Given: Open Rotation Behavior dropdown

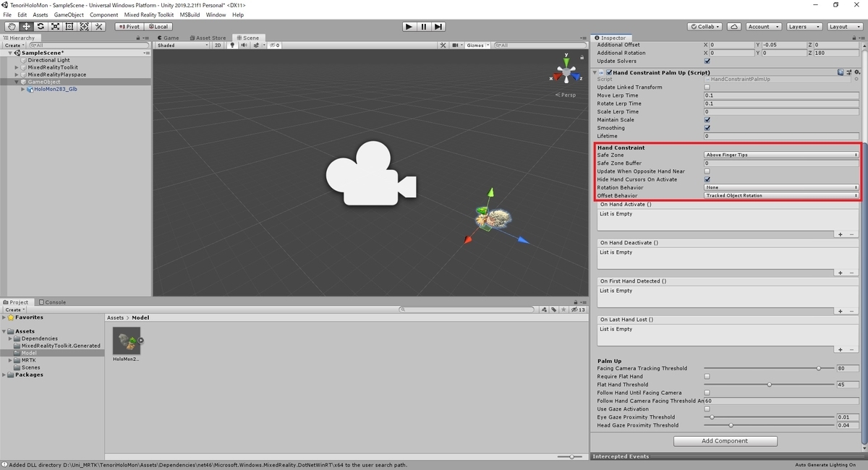Looking at the screenshot, I should 781,187.
